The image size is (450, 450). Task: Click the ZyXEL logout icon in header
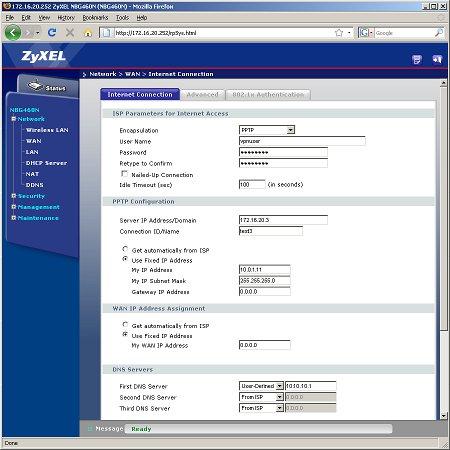437,59
